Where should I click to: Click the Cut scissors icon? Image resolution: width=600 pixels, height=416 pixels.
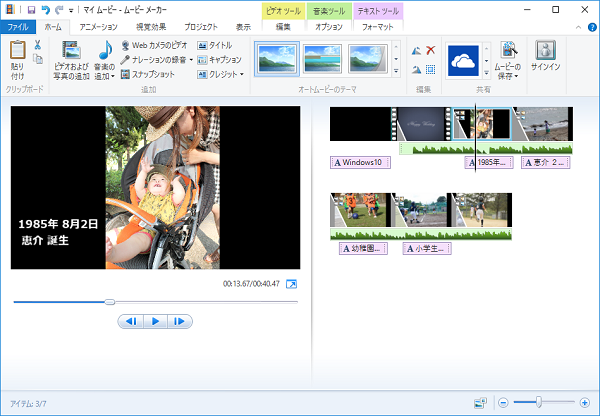pyautogui.click(x=38, y=45)
